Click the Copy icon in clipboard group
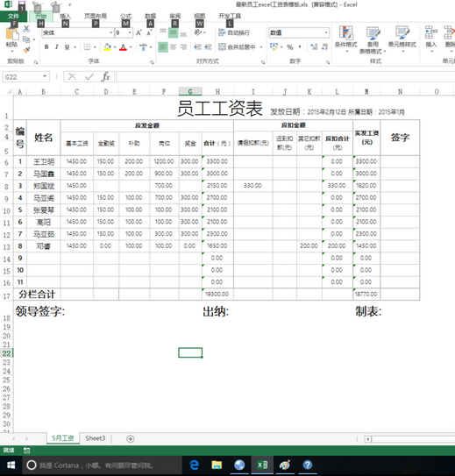The image size is (455, 476). point(26,39)
